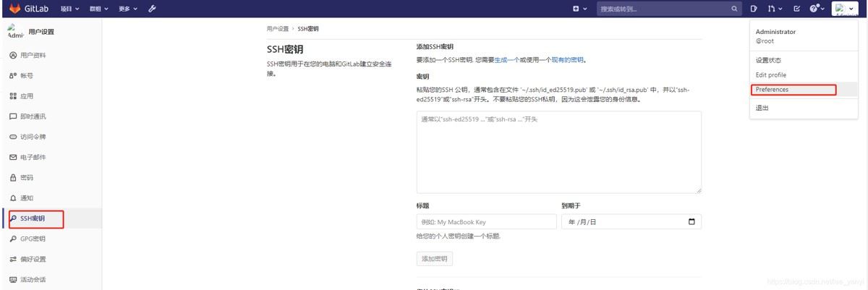Choose 退出 to sign out
Screen dimensions: 868x290
pyautogui.click(x=762, y=108)
